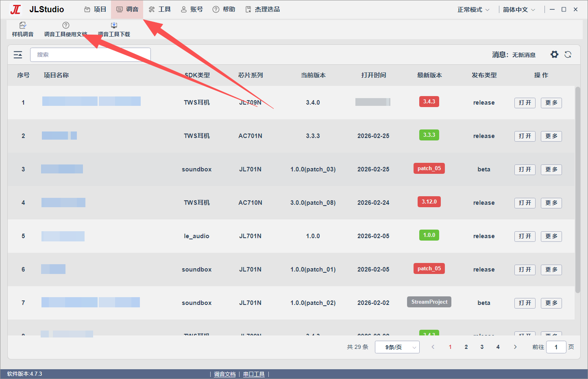Open the 工具 menu
The image size is (588, 379).
tap(160, 9)
